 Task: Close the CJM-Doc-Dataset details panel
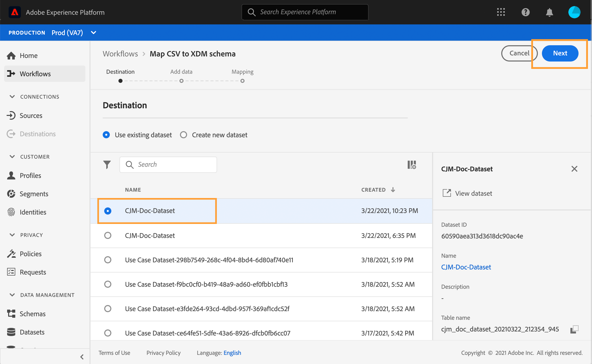[574, 169]
